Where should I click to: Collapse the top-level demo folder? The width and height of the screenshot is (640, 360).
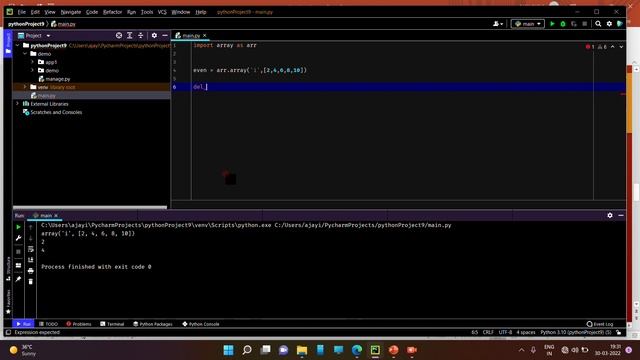pyautogui.click(x=25, y=53)
